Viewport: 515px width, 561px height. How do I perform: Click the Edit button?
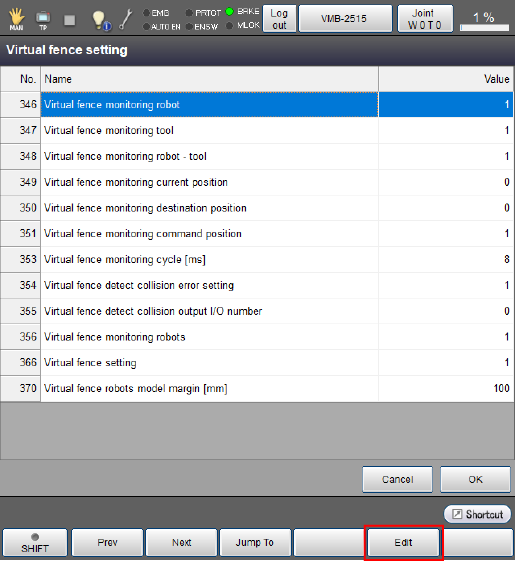[x=403, y=543]
